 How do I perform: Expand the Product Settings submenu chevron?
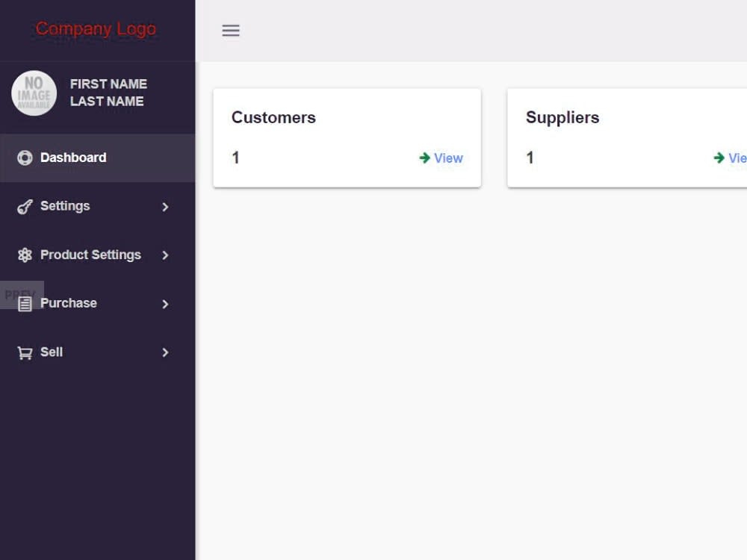tap(165, 255)
